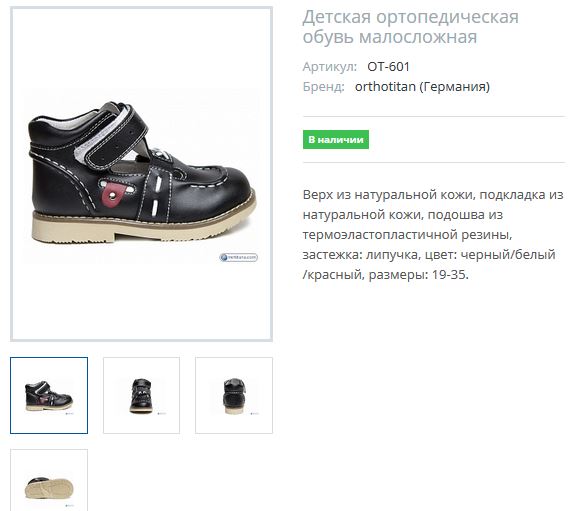Screen dimensions: 583x511
Task: Click the orthotitan (Германия) brand name
Action: (x=422, y=87)
